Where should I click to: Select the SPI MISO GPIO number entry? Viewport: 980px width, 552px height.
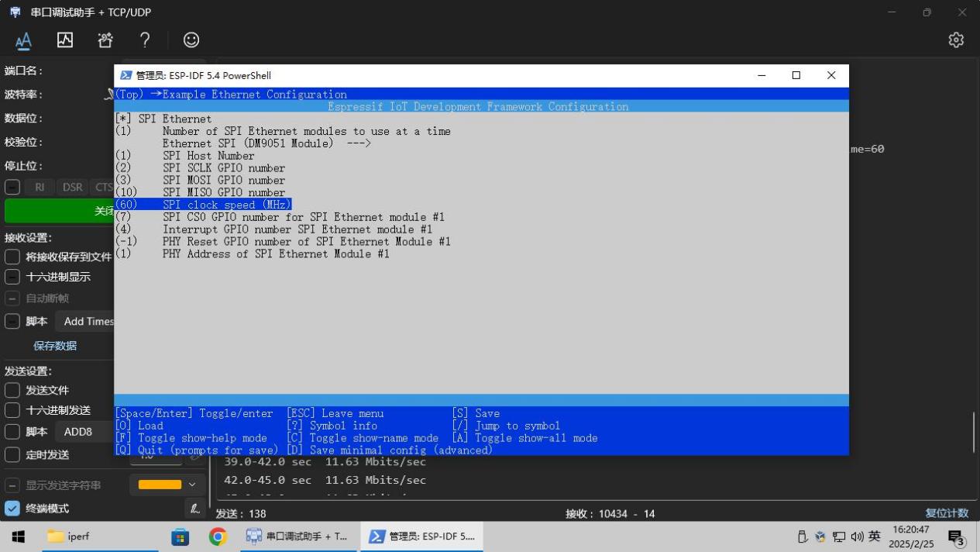[x=200, y=192]
